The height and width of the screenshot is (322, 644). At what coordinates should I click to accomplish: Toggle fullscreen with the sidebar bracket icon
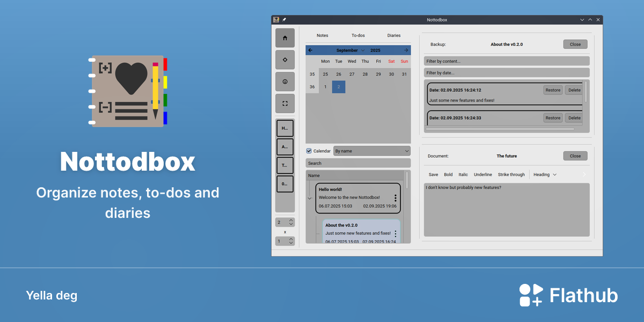(x=285, y=104)
